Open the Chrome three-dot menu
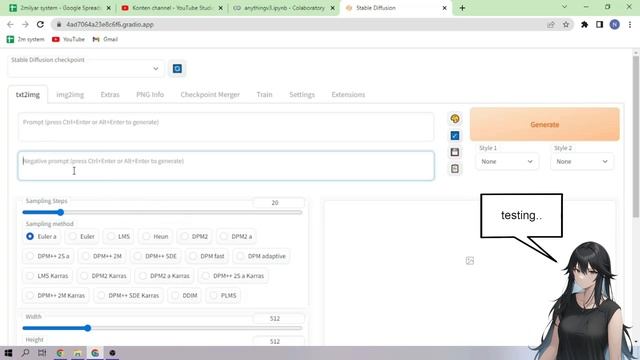This screenshot has height=360, width=640. pos(630,24)
